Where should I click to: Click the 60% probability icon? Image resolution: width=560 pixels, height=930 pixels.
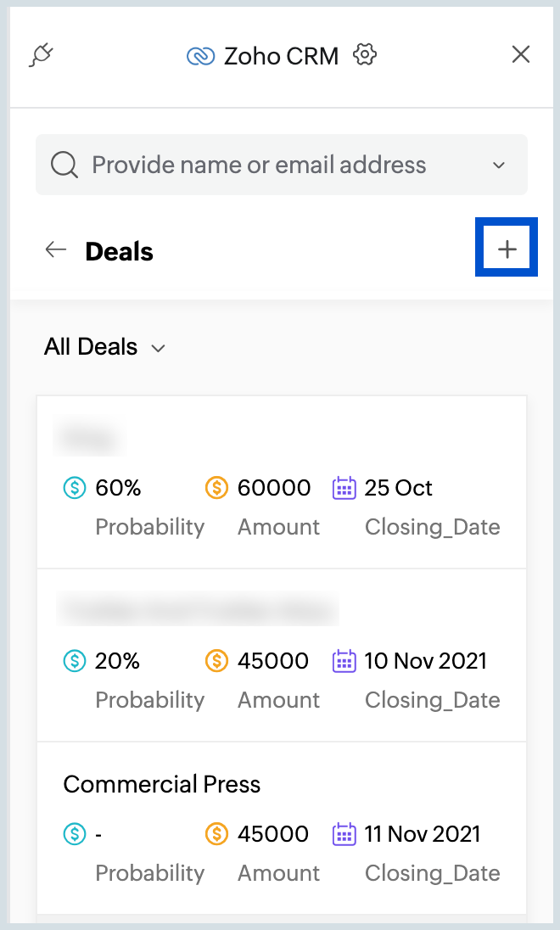click(75, 488)
